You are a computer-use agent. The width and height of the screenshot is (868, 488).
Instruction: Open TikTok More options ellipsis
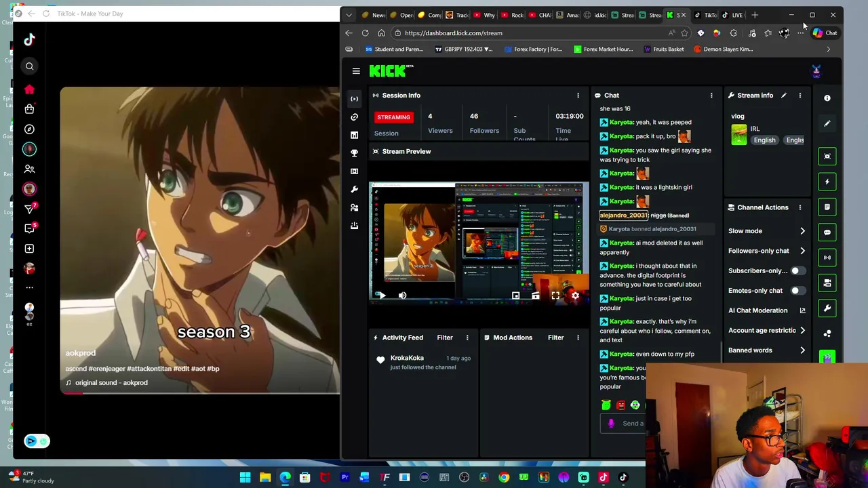29,287
